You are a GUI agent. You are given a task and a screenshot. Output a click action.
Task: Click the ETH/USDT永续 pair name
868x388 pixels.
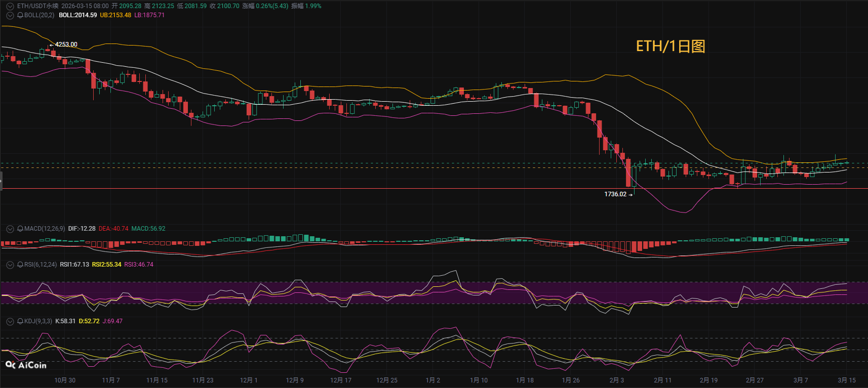[x=37, y=6]
